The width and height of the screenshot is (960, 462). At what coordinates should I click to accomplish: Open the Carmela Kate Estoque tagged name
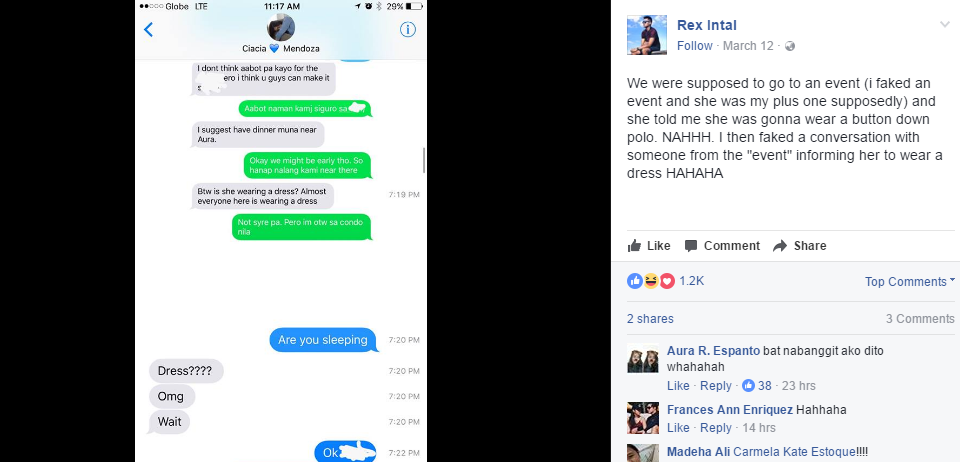point(794,452)
